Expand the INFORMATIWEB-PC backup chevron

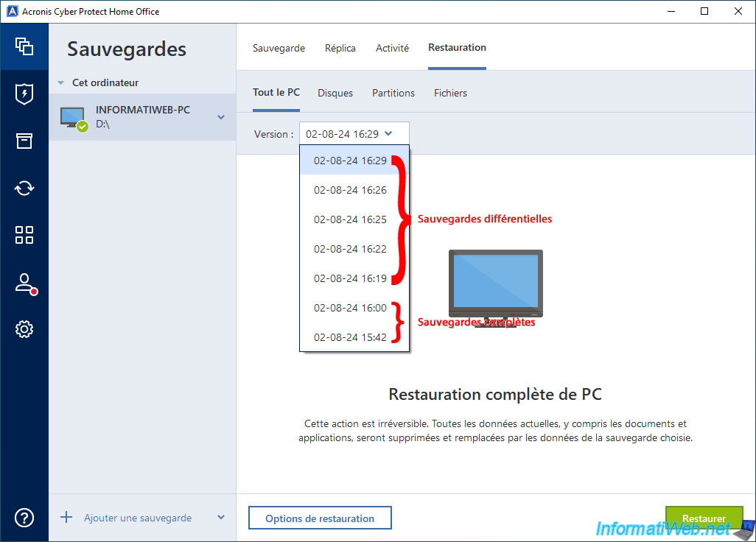pyautogui.click(x=221, y=117)
